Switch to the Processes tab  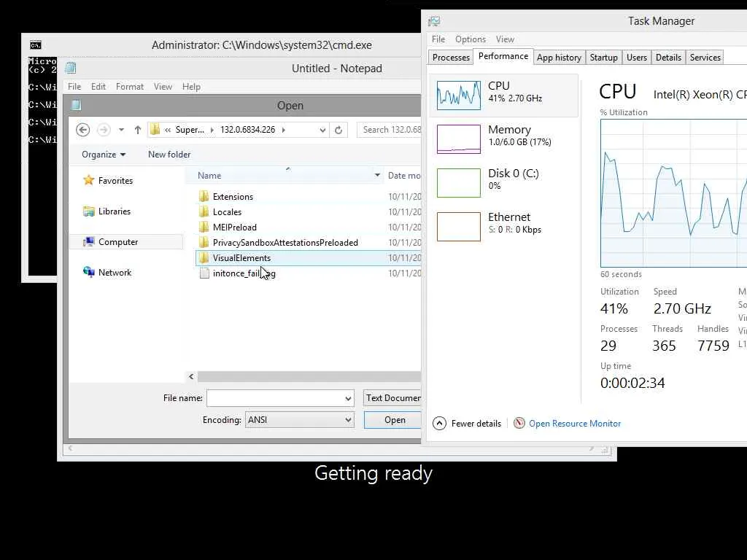pos(451,58)
